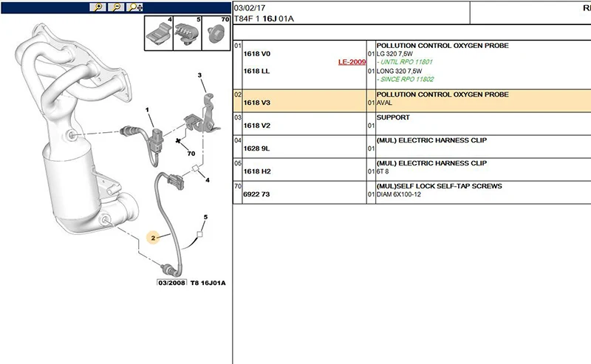This screenshot has width=591, height=364.
Task: Click the LE-2009 red link
Action: [352, 62]
